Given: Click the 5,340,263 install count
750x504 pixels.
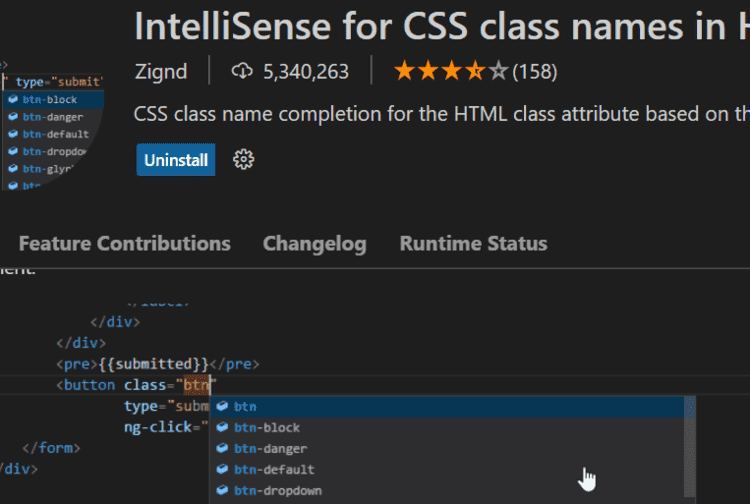Looking at the screenshot, I should pyautogui.click(x=306, y=72).
